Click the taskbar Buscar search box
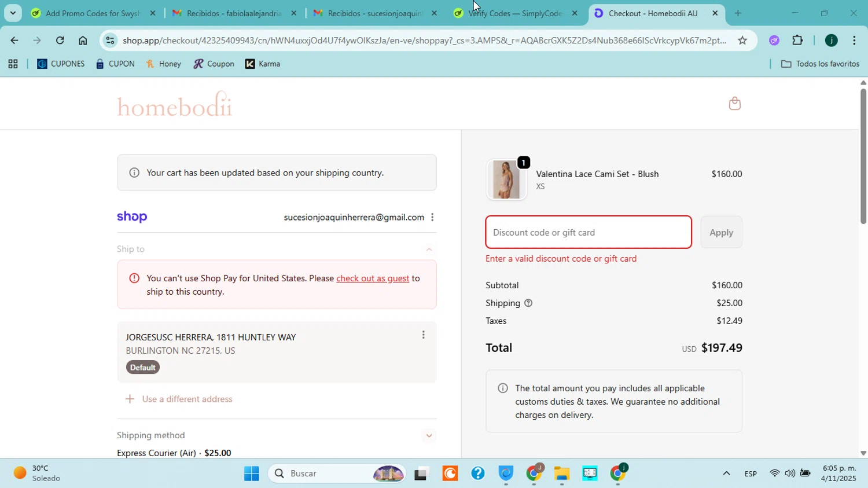 (x=337, y=474)
